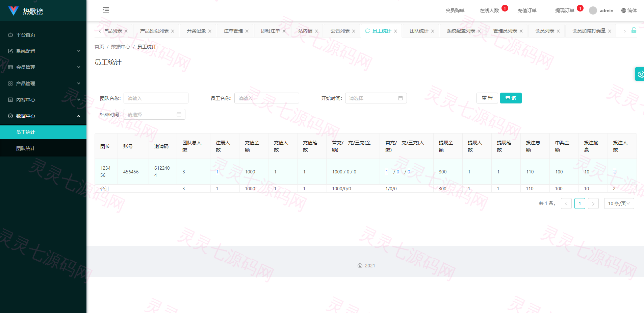Collapse the sidebar with the hamburger icon
Viewport: 644px width, 313px height.
tap(106, 10)
